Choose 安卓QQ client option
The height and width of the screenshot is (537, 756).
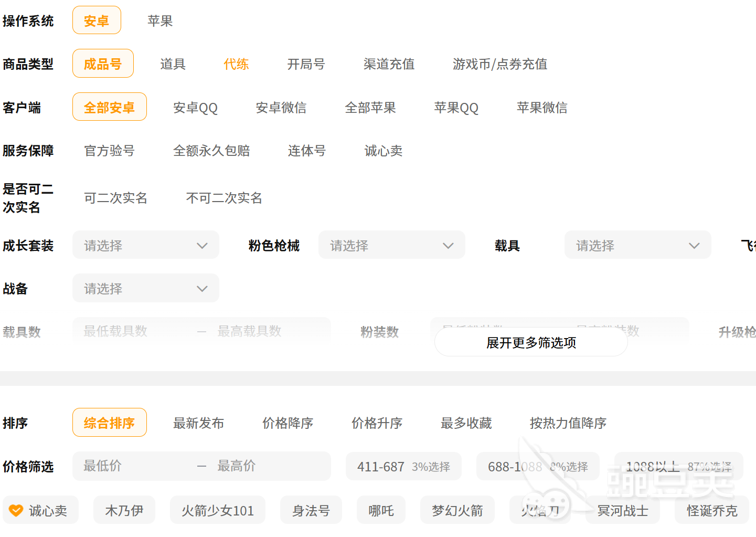[195, 108]
